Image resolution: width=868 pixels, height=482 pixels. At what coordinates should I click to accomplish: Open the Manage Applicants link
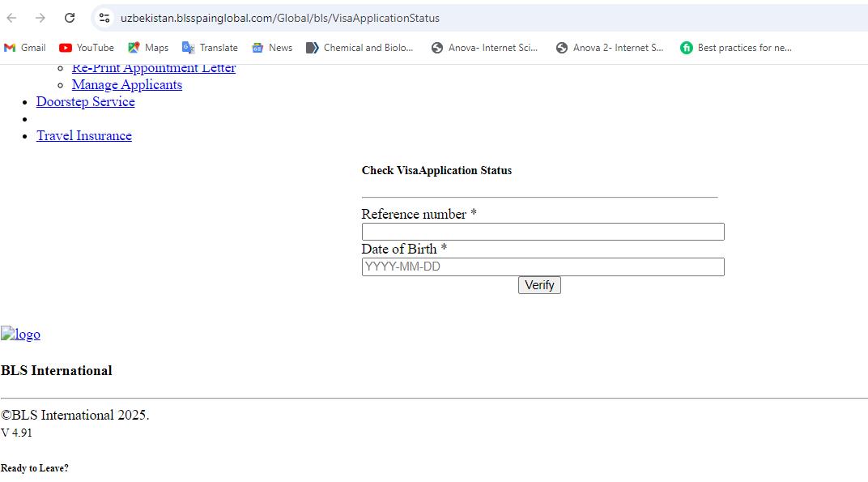126,84
